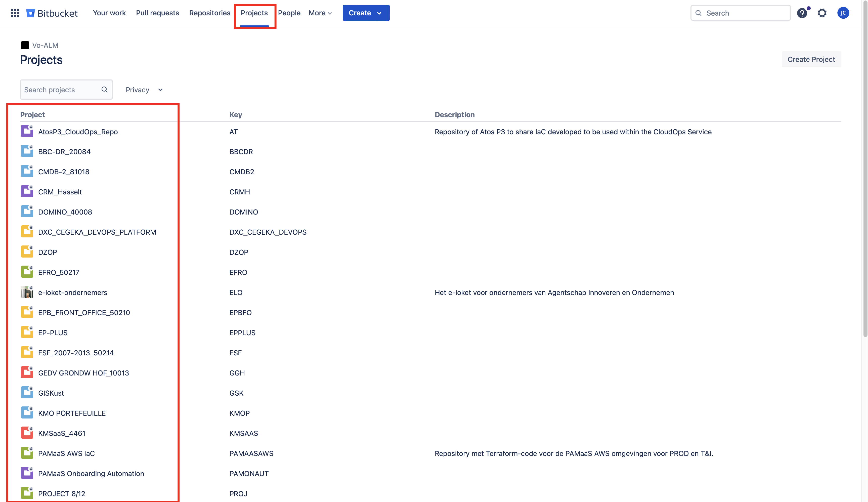868x502 pixels.
Task: Click the magnifier icon in Search projects
Action: coord(104,90)
